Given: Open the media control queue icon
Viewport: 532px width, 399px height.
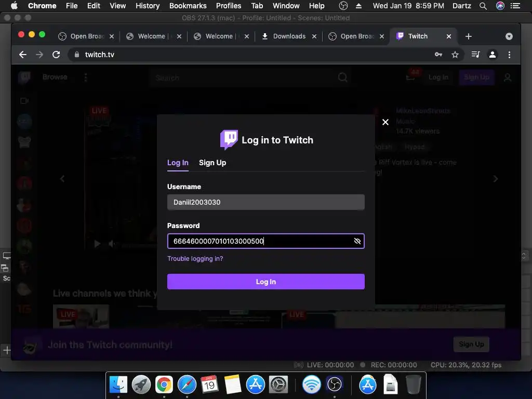Looking at the screenshot, I should (476, 55).
